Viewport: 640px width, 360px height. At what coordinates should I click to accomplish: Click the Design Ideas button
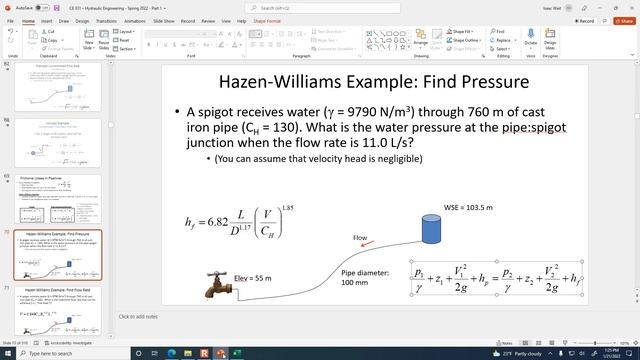[550, 38]
